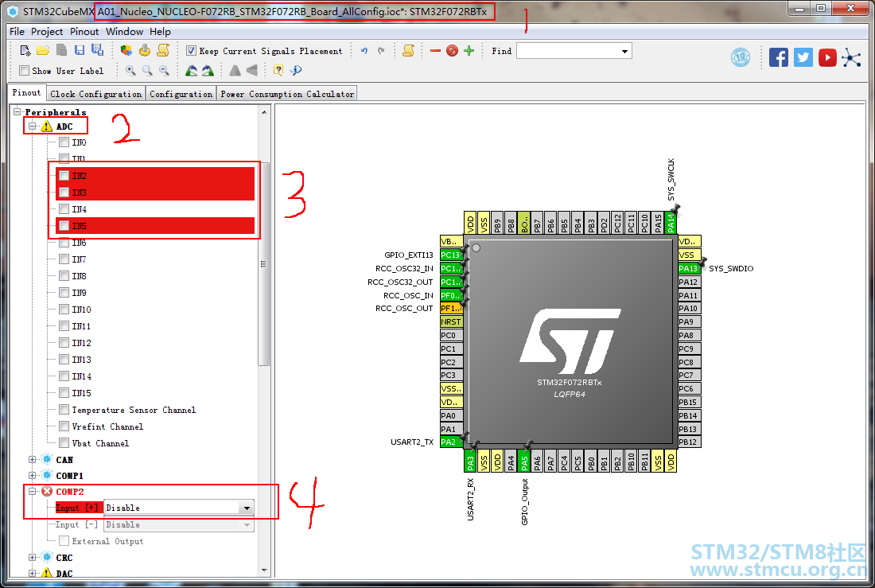Switch to the Power Consumption Calculator tab
The height and width of the screenshot is (588, 875).
tap(287, 94)
